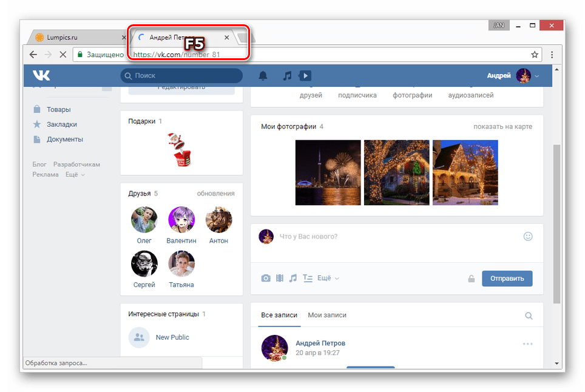Viewport: 585px width, 392px height.
Task: Open post options three-dot menu
Action: (528, 344)
